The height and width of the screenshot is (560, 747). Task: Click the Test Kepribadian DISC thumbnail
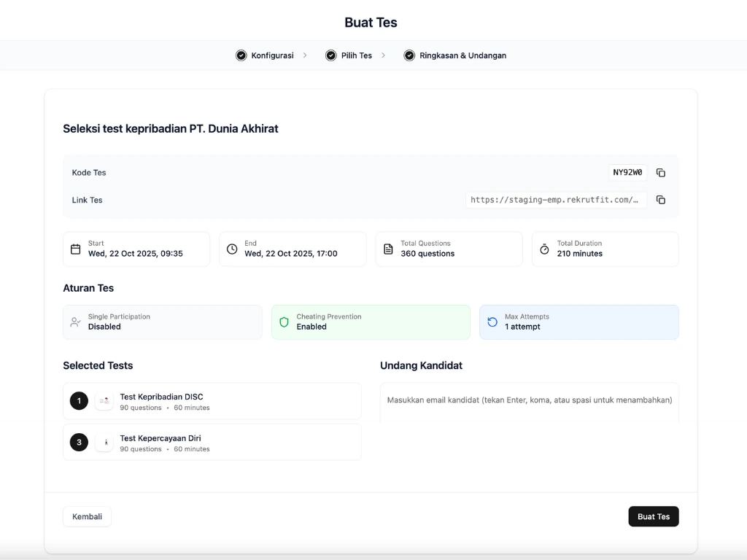(x=104, y=401)
